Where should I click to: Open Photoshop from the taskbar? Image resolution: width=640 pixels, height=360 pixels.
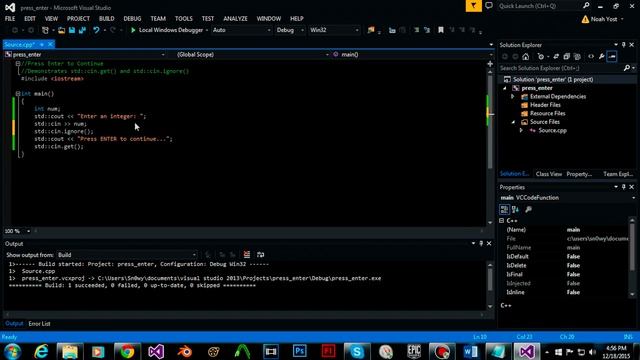[x=300, y=351]
